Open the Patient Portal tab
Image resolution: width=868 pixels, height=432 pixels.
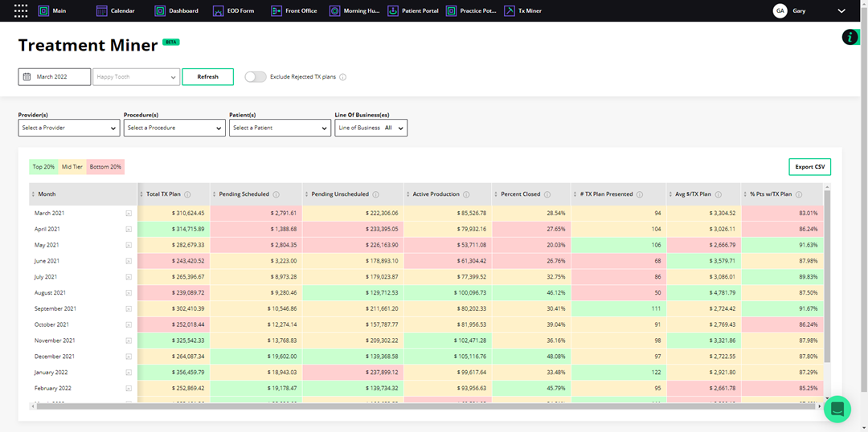pos(413,11)
